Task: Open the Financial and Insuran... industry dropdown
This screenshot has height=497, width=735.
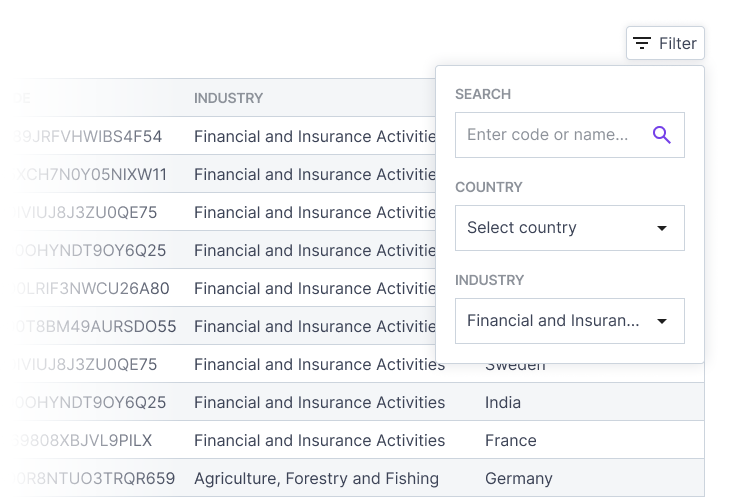Action: [570, 321]
